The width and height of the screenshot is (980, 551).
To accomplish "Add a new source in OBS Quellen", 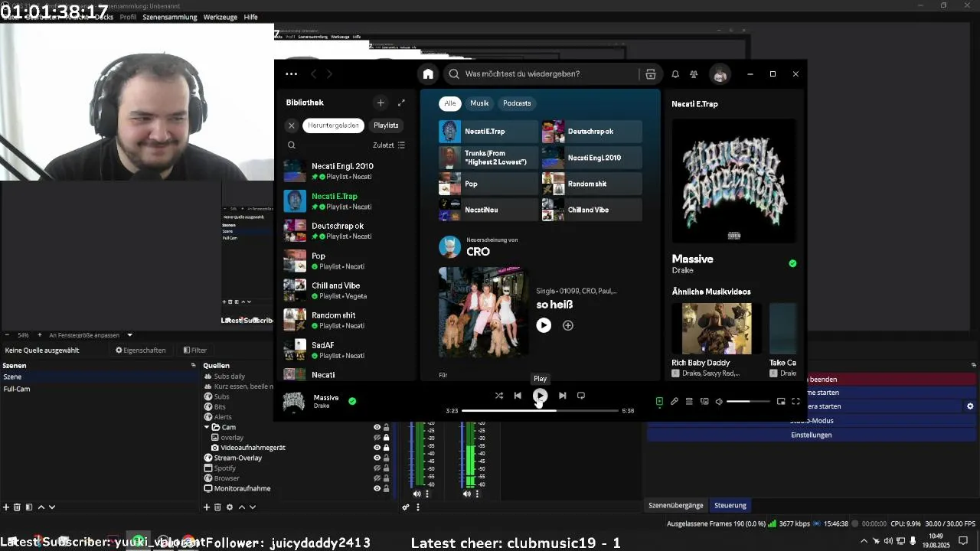I will click(x=207, y=507).
